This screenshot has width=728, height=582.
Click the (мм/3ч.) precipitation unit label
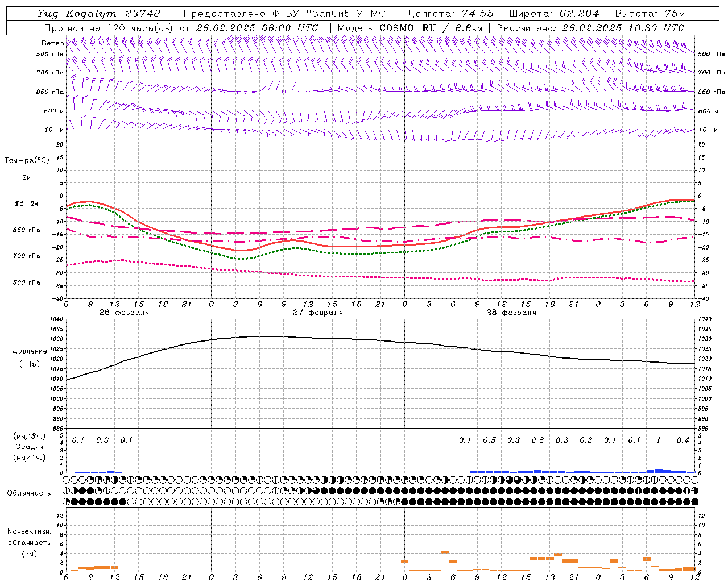30,436
